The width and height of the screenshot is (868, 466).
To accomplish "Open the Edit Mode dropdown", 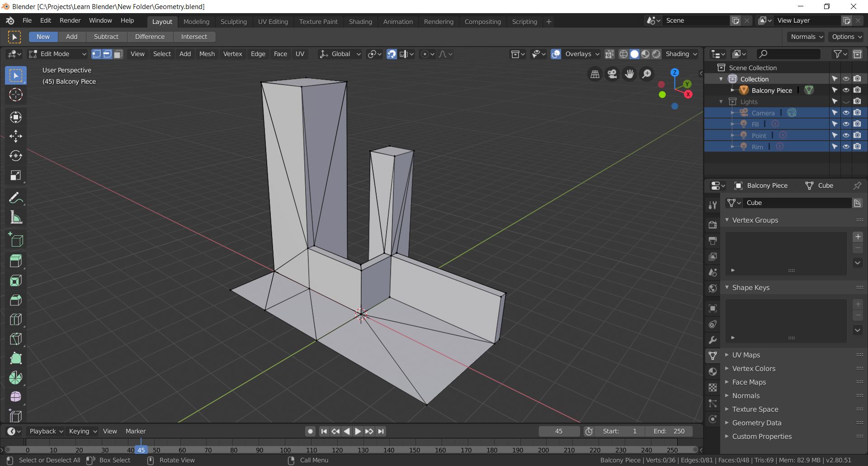I will pyautogui.click(x=57, y=54).
